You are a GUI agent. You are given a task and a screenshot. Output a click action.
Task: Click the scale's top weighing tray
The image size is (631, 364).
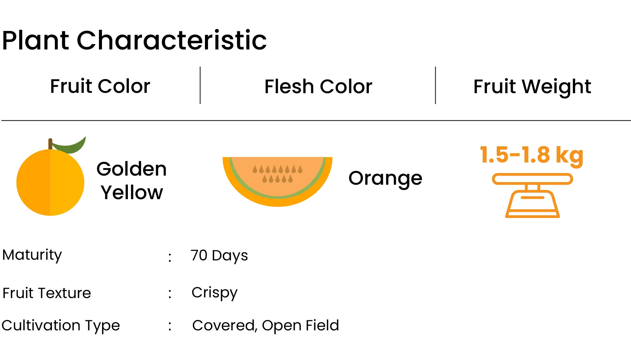532,179
